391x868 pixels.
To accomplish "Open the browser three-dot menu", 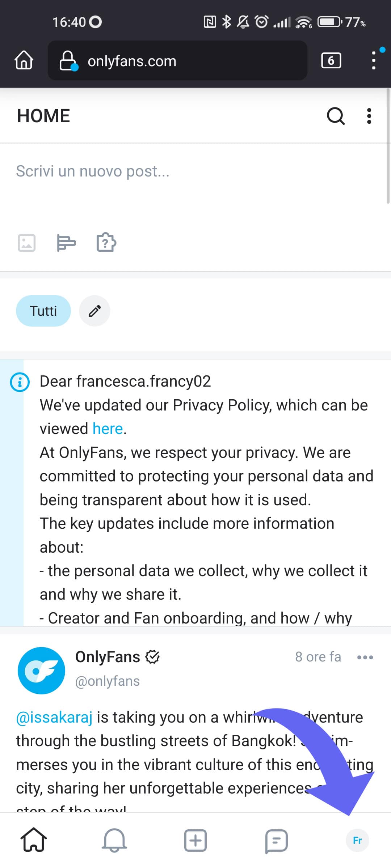I will click(374, 60).
